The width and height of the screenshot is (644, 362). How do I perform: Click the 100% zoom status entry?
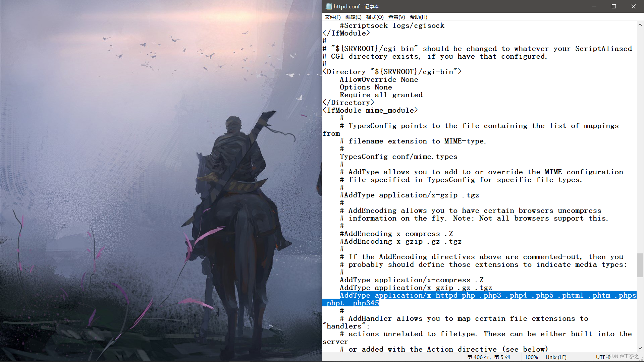[531, 357]
